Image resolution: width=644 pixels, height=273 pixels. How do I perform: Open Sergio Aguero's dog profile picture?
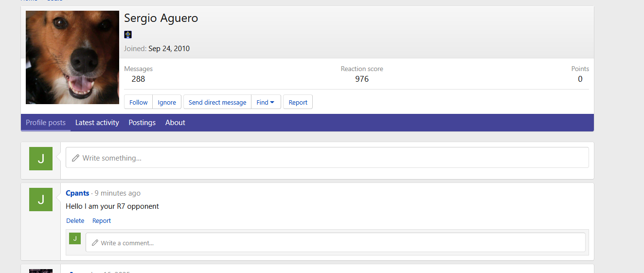tap(72, 57)
